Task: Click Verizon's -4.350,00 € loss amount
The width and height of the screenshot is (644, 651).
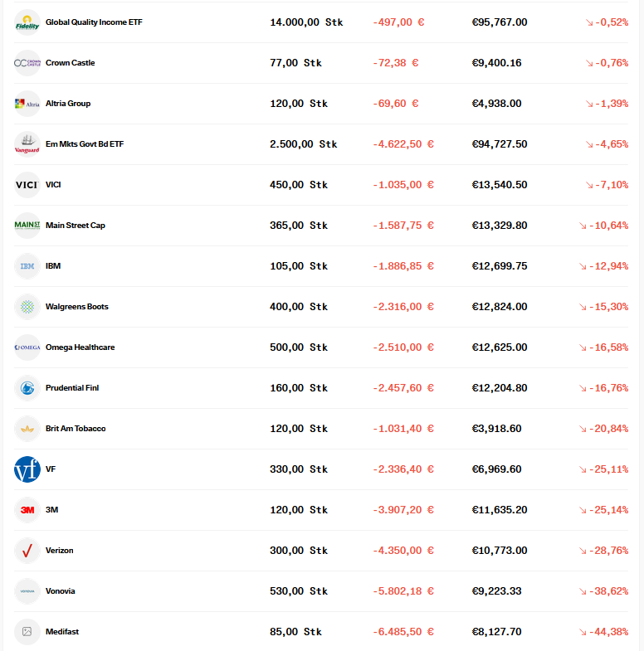Action: click(403, 551)
